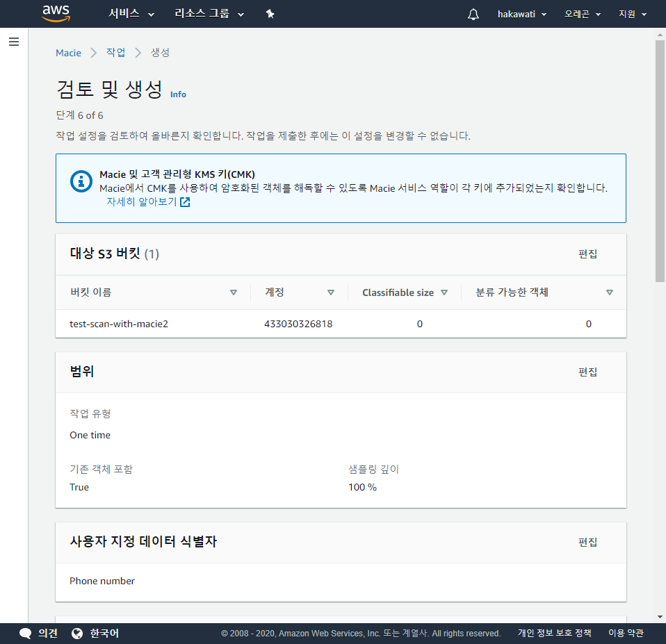Click the 생성 breadcrumb text
The image size is (666, 644).
(160, 52)
